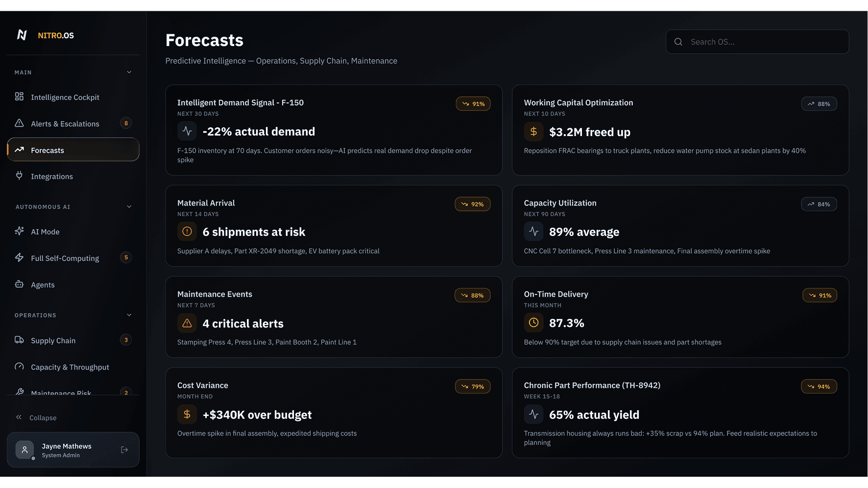This screenshot has height=488, width=868.
Task: Focus the Search OS input field
Action: point(757,42)
